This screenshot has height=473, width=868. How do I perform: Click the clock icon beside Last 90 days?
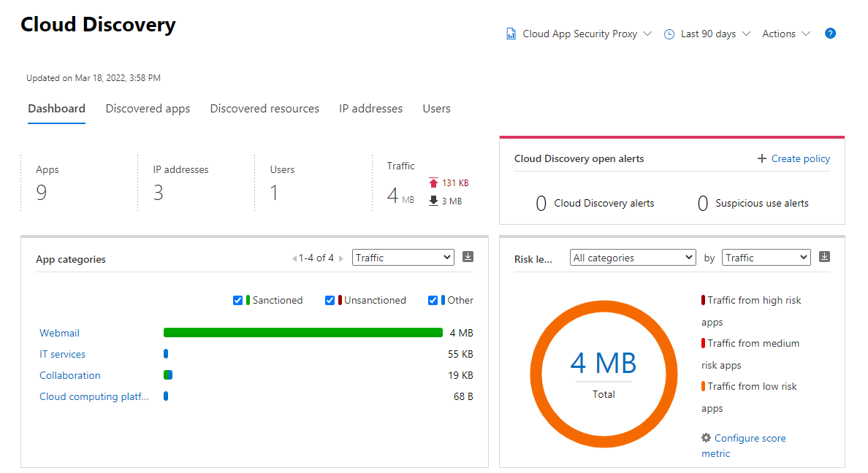pyautogui.click(x=669, y=34)
